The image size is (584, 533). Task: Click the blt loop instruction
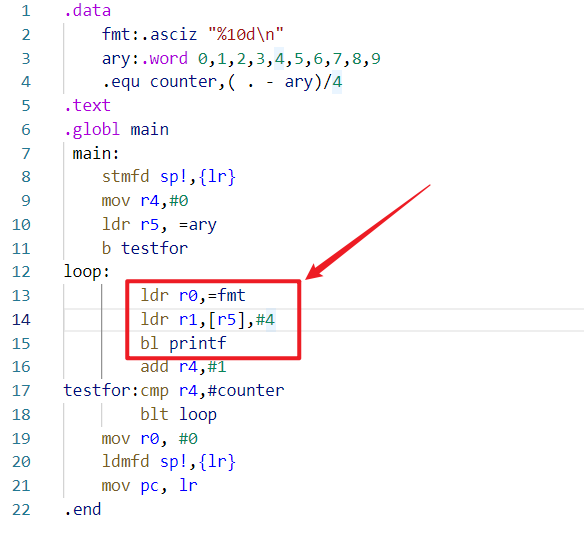click(x=178, y=415)
